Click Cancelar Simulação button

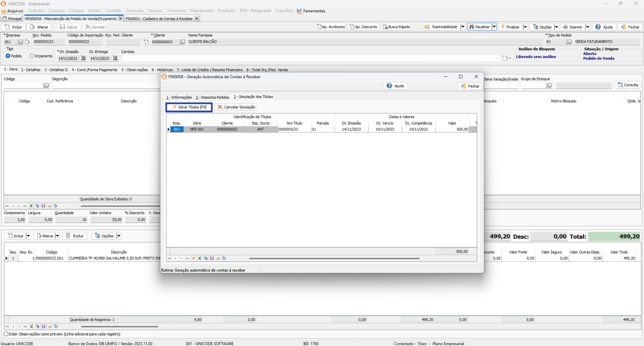click(x=236, y=107)
